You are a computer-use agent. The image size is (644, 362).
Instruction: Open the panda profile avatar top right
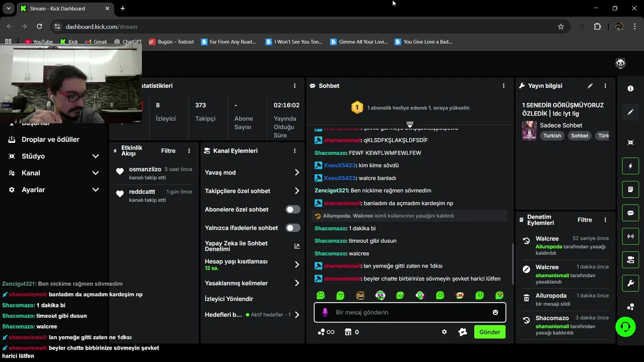(x=620, y=63)
